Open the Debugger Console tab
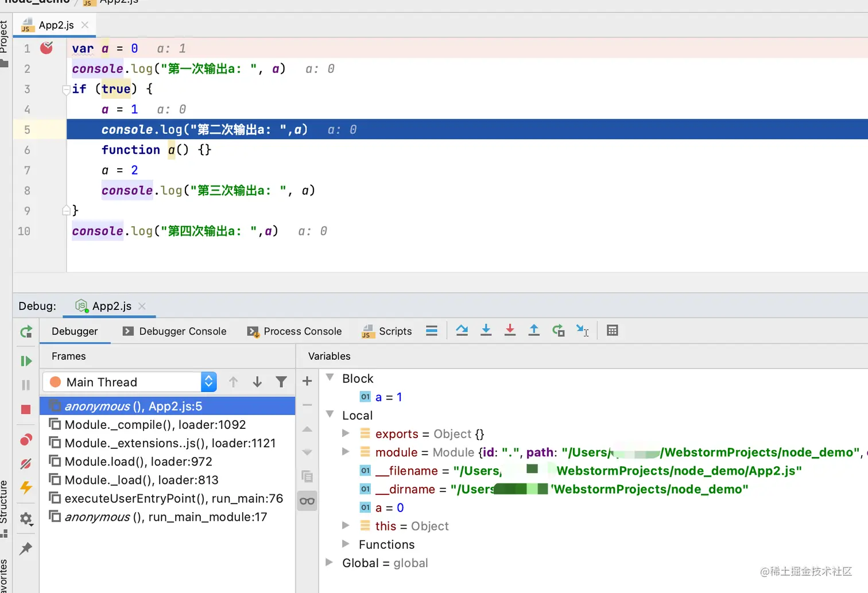 (x=175, y=331)
